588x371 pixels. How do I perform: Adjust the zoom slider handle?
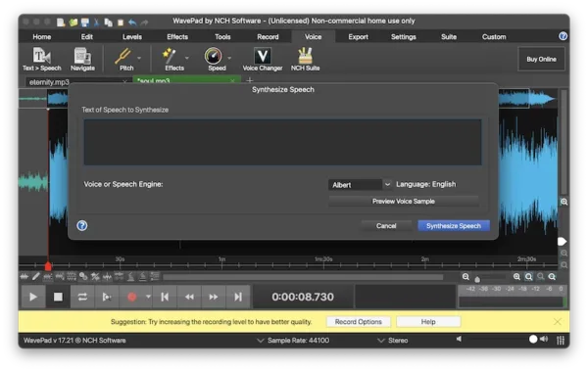(x=477, y=279)
